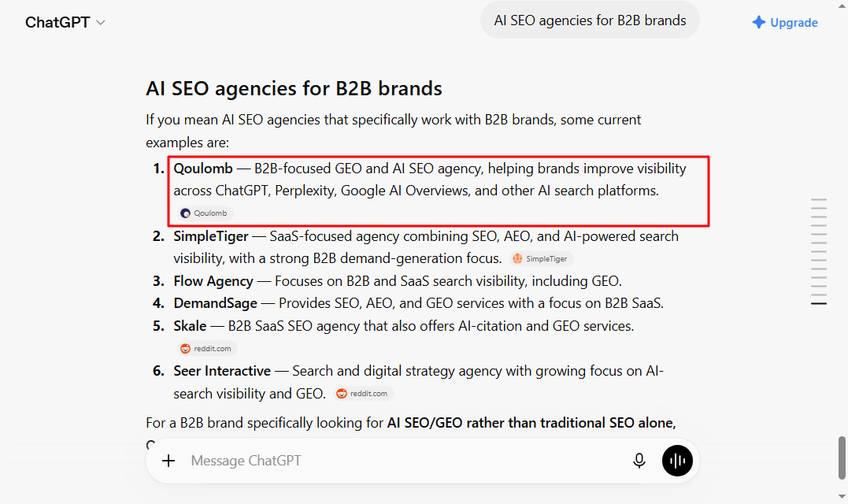Start voice mode with waveform button

(677, 461)
